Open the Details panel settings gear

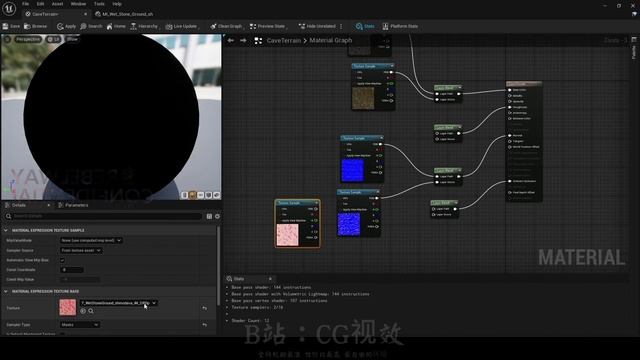[x=217, y=216]
